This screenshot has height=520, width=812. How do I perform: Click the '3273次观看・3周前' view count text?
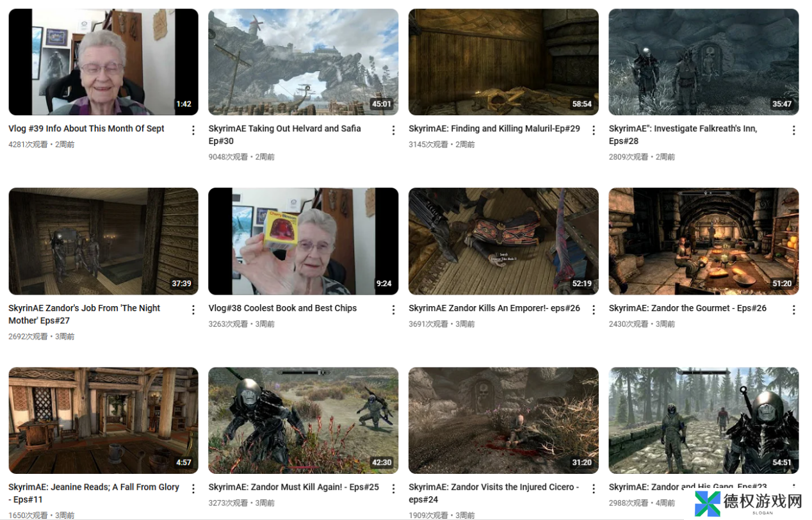click(241, 503)
